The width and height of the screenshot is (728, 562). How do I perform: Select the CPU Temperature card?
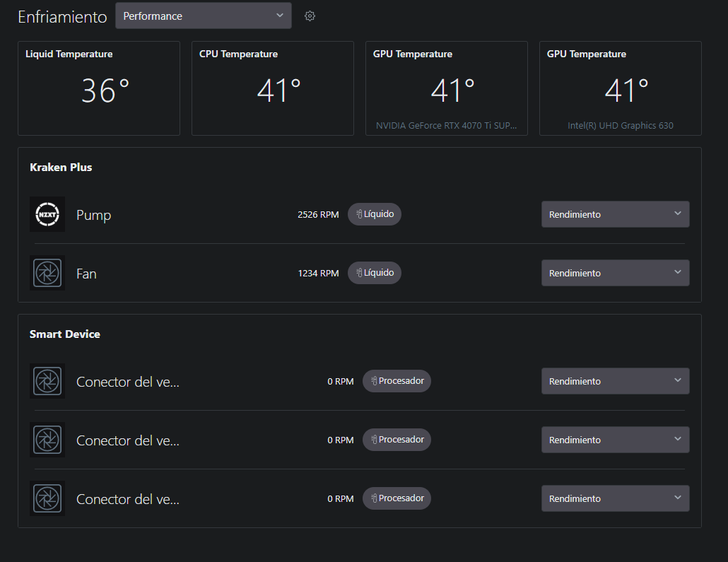273,88
